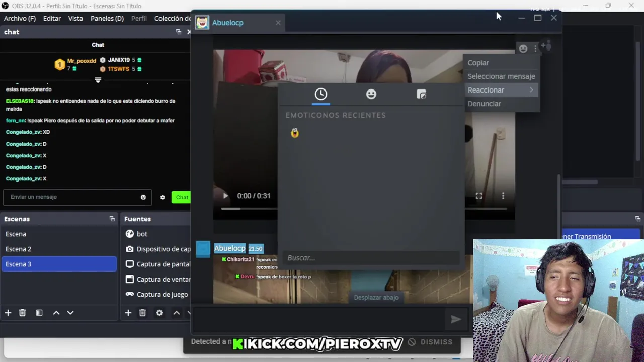Expand the chat leaderboard arrow
This screenshot has width=644, height=362.
98,80
